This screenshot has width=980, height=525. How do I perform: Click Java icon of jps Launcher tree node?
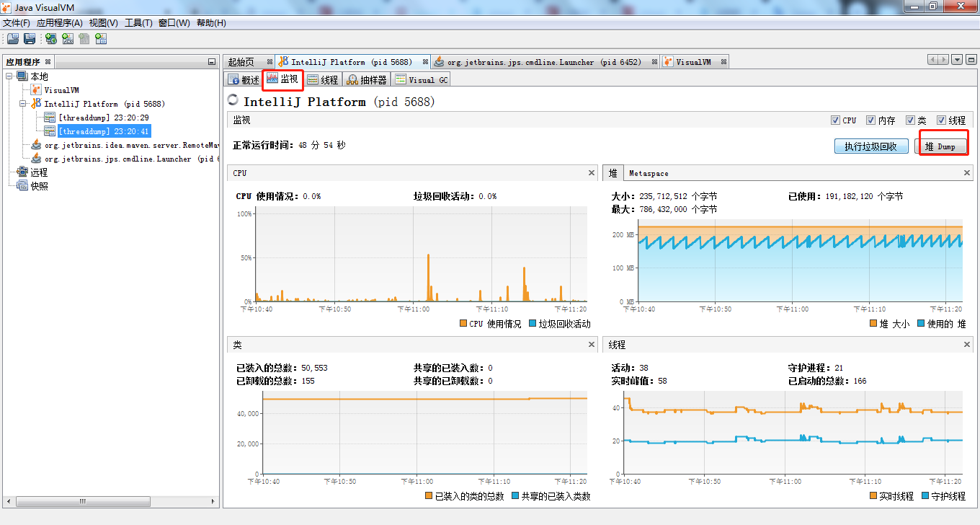(x=36, y=159)
